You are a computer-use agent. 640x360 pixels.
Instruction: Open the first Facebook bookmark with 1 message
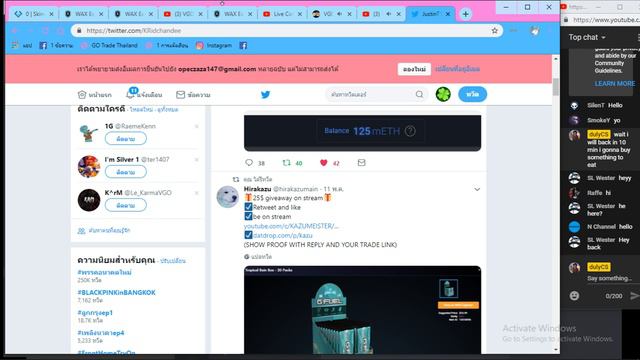(x=56, y=45)
